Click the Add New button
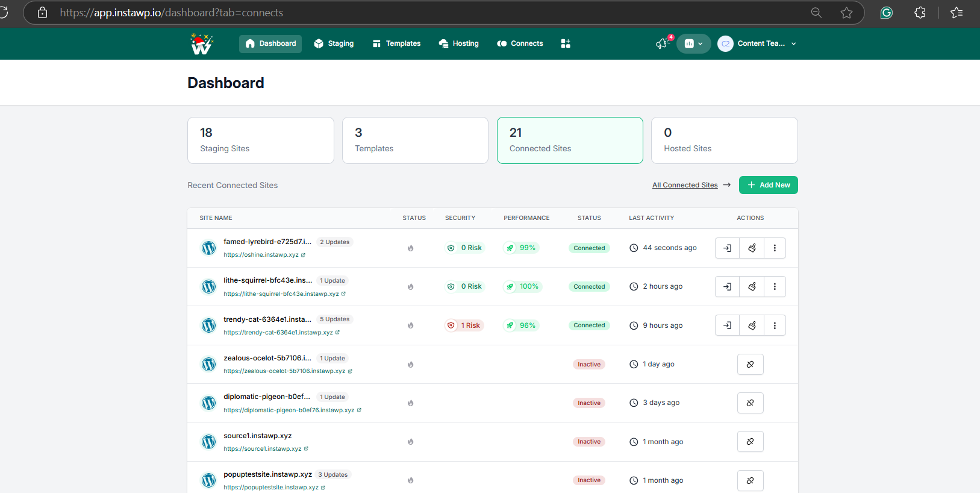980x493 pixels. [x=769, y=185]
